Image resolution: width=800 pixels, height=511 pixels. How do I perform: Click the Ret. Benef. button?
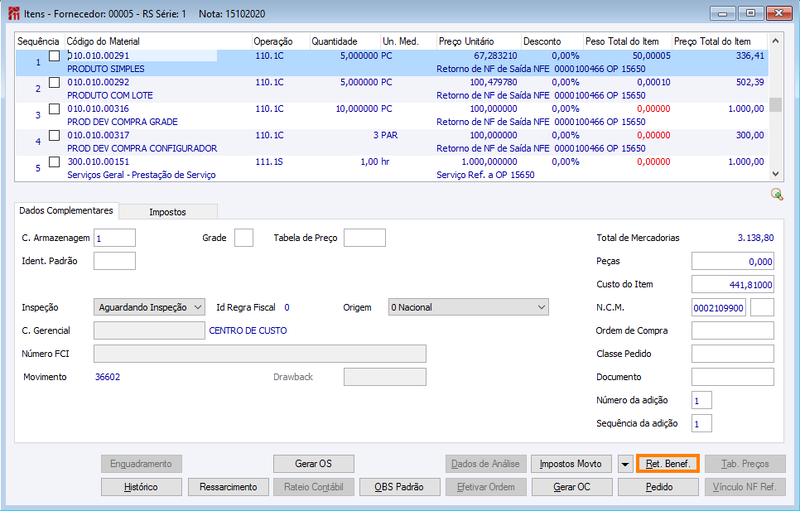tap(667, 464)
